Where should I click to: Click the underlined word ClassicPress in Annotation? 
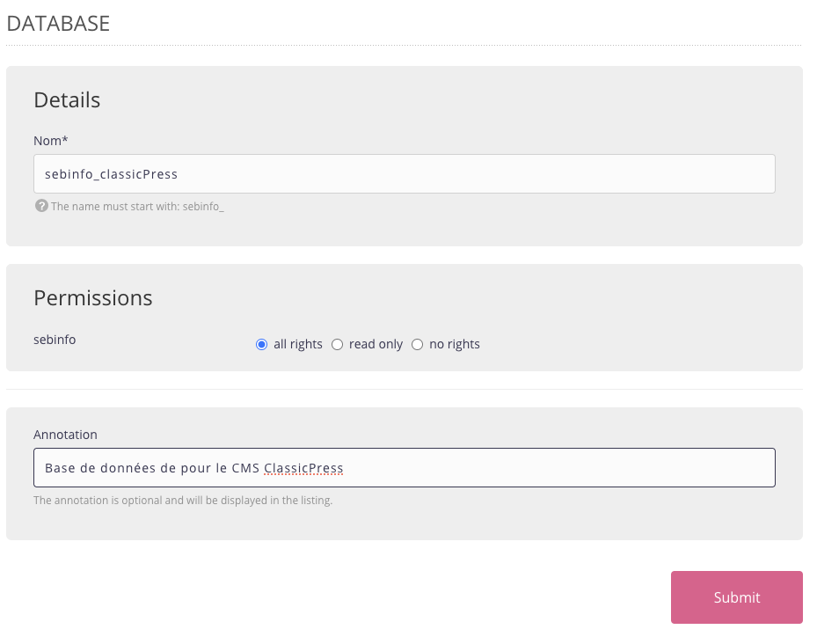[x=303, y=468]
